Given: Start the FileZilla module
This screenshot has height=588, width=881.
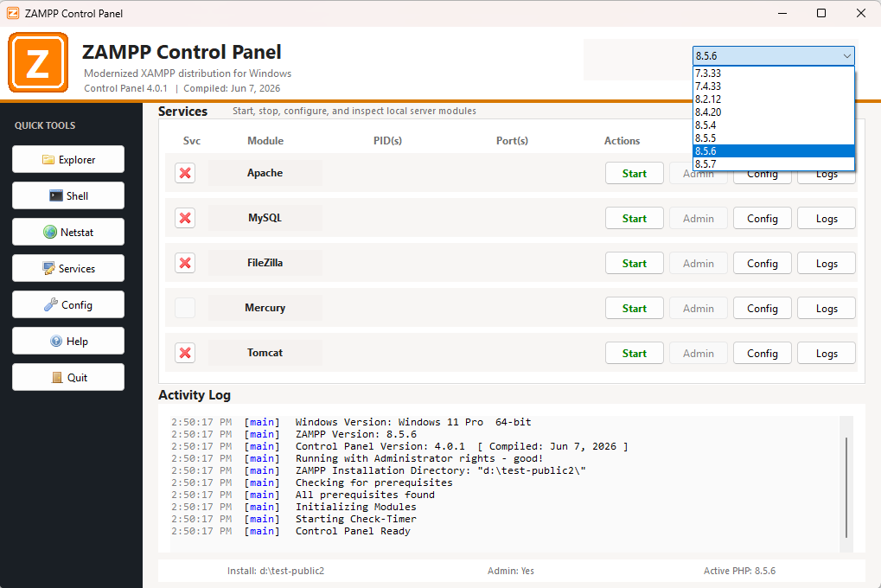Looking at the screenshot, I should pos(635,263).
